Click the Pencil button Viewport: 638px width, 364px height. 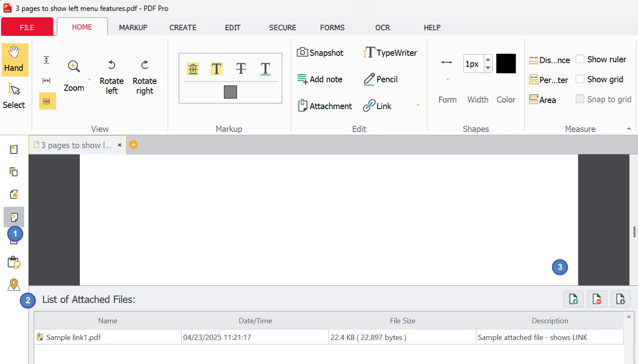tap(381, 79)
